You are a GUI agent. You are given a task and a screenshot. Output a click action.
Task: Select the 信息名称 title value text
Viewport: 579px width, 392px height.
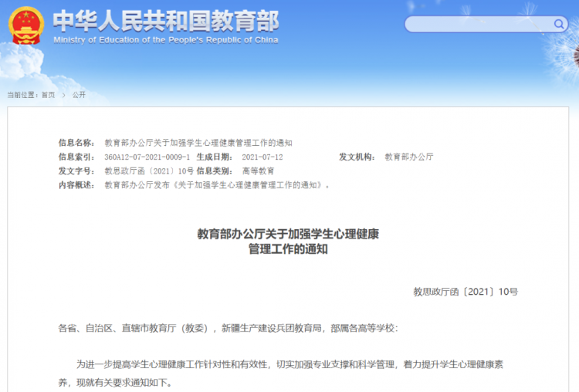coord(198,143)
